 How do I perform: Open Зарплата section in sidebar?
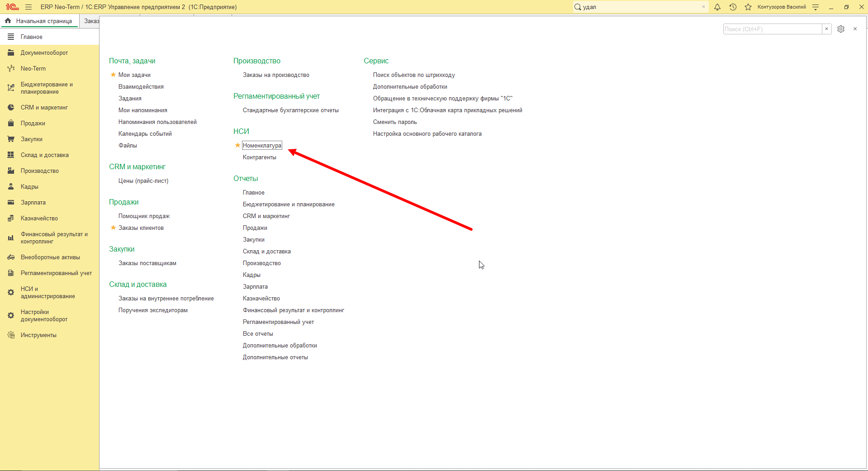pos(50,203)
